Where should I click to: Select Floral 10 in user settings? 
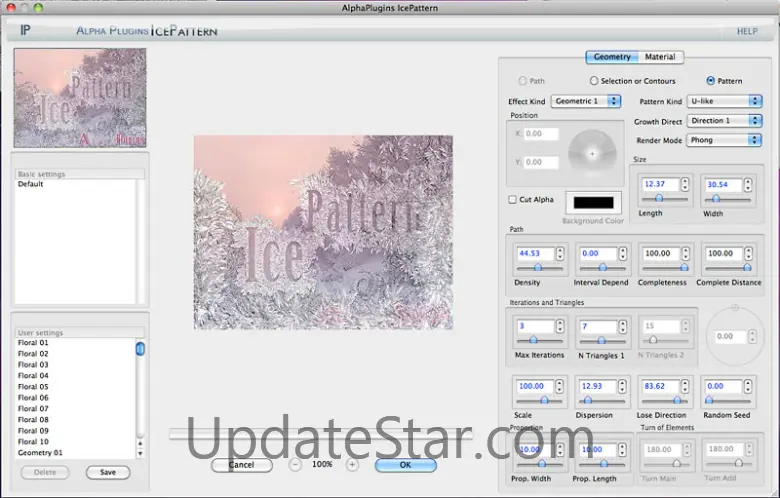click(76, 442)
